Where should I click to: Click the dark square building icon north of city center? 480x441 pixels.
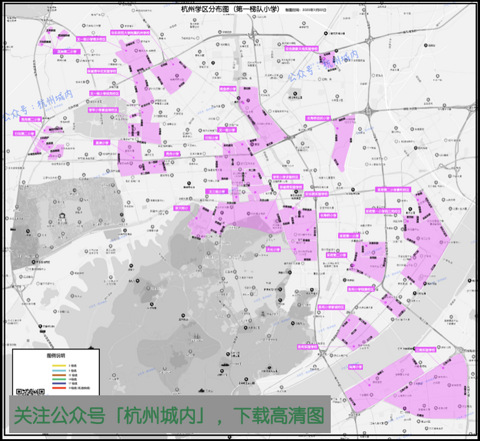pos(295,93)
